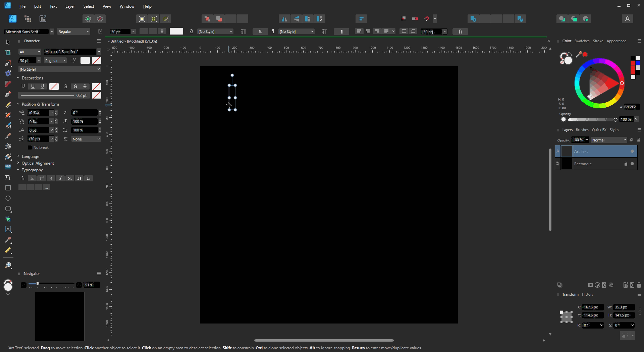Image resolution: width=644 pixels, height=352 pixels.
Task: Activate the Artistic Text tool
Action: 8,230
